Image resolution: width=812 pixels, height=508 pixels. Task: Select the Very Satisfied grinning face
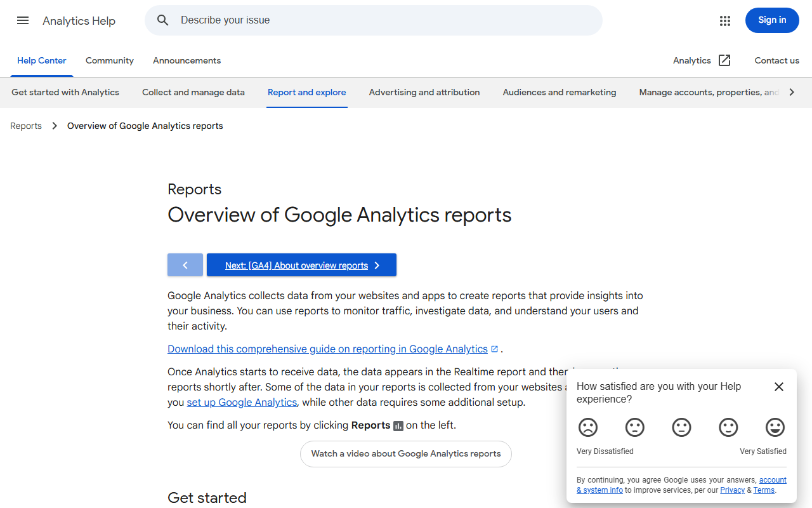click(775, 427)
